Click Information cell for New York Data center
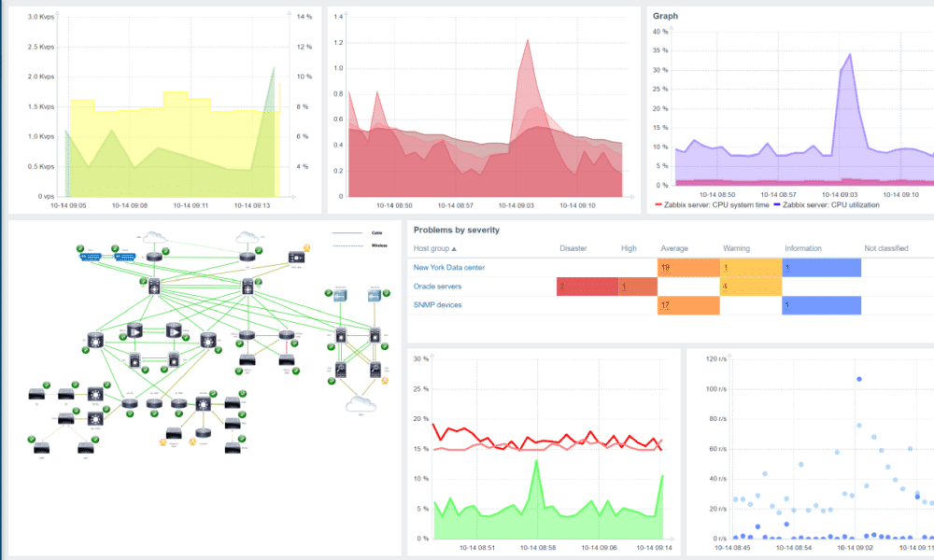 (821, 267)
